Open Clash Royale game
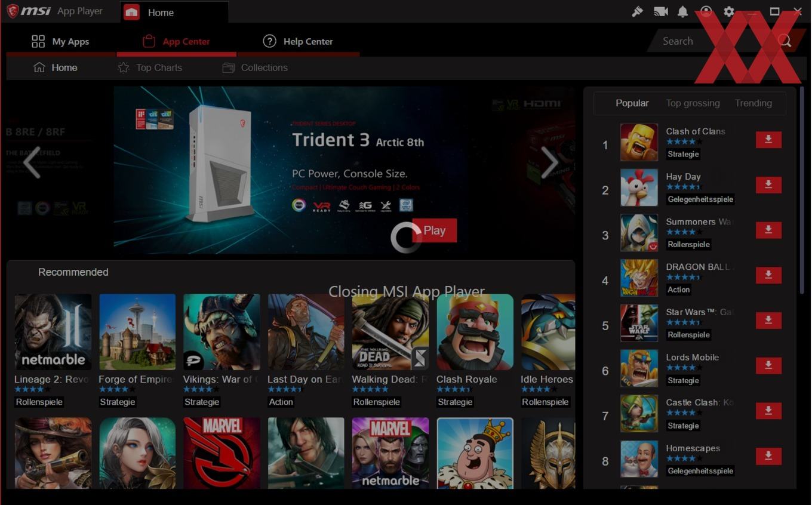Viewport: 812px width, 505px height. pyautogui.click(x=475, y=332)
